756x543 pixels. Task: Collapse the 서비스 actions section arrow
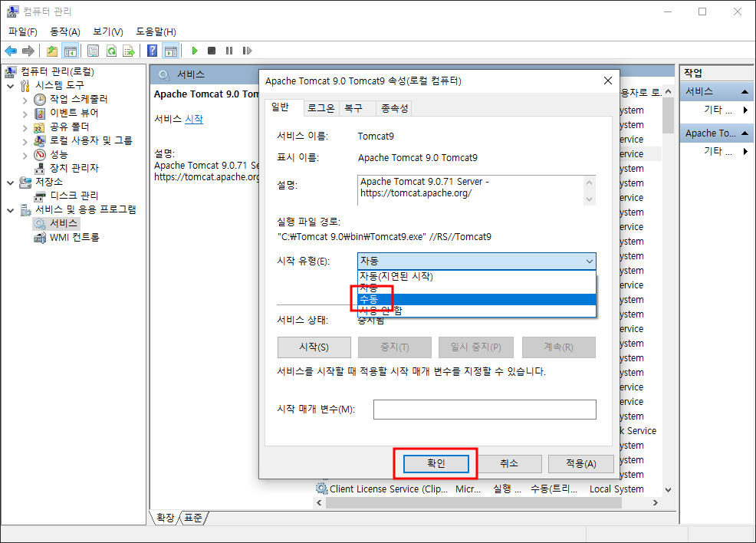click(745, 91)
